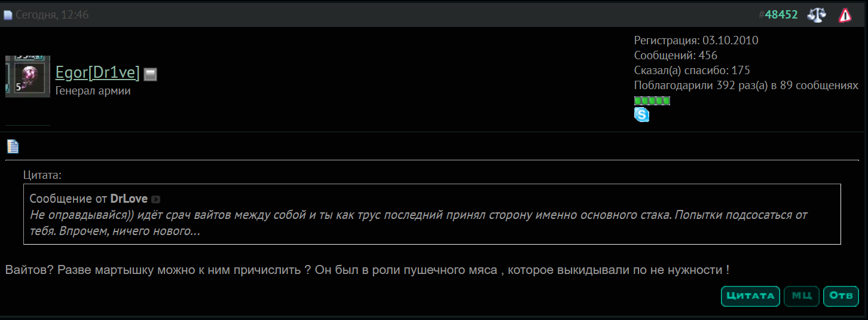Click the Цитата quote button

pyautogui.click(x=750, y=296)
